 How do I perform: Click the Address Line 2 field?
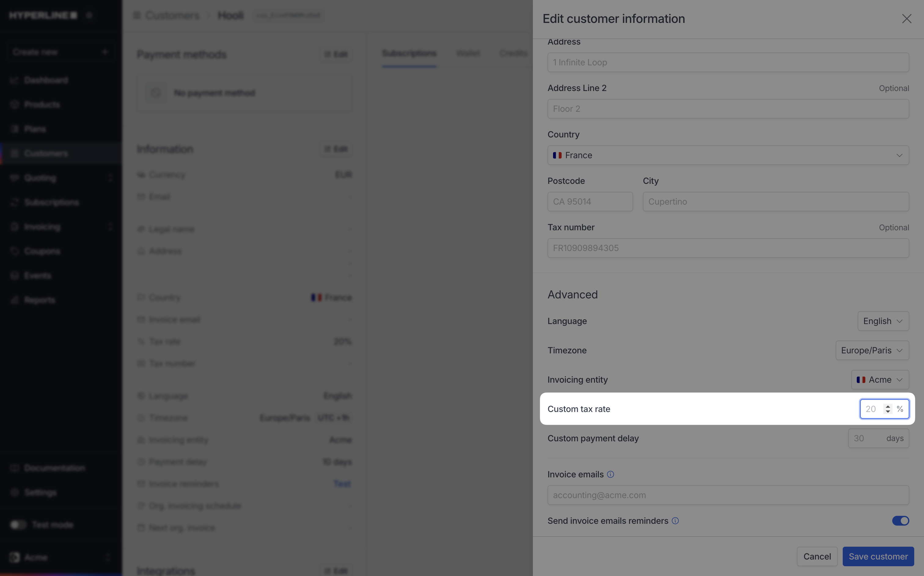(728, 108)
